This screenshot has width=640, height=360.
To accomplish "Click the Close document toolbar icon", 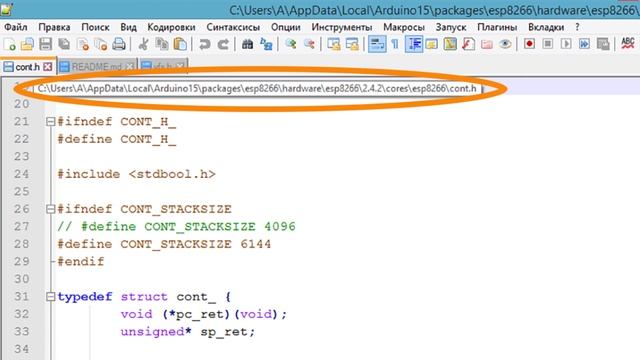I will 83,44.
